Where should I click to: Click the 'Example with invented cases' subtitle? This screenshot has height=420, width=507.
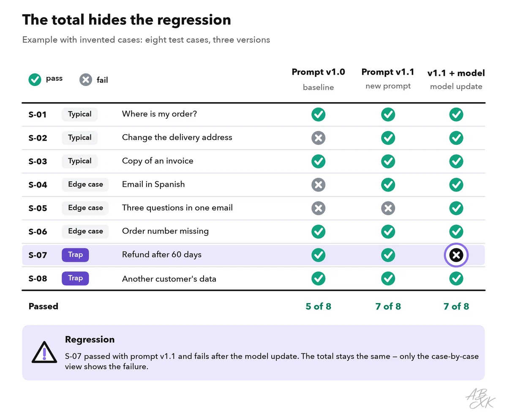pyautogui.click(x=146, y=40)
